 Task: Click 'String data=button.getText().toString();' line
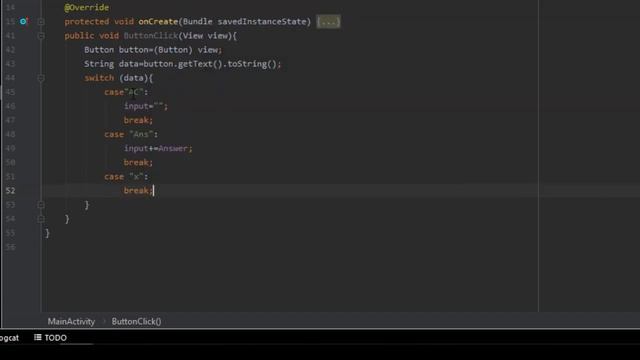click(x=182, y=64)
